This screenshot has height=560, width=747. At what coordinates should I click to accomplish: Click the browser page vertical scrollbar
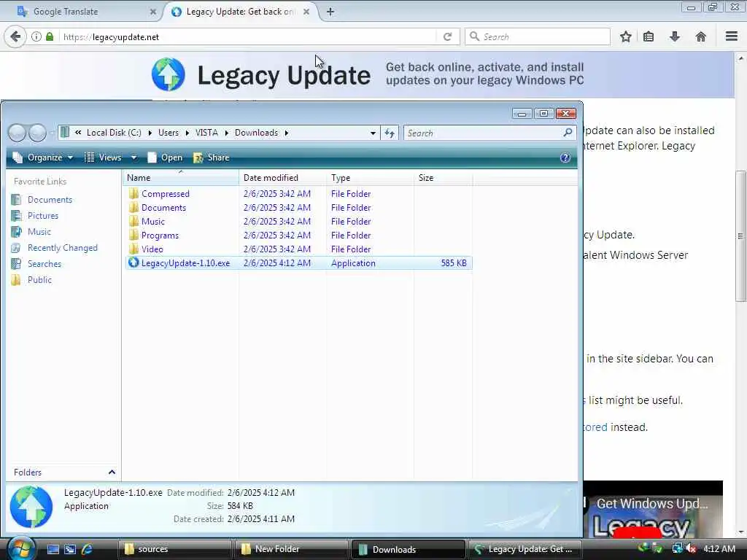[x=740, y=236]
